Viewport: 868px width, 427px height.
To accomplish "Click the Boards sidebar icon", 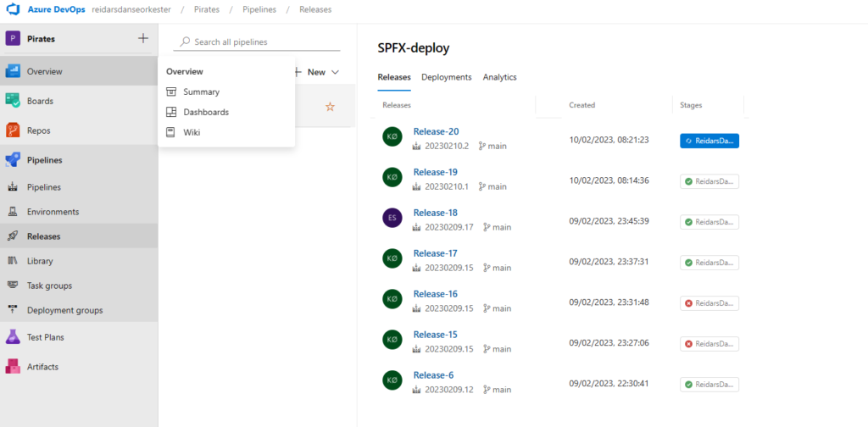I will pyautogui.click(x=13, y=101).
